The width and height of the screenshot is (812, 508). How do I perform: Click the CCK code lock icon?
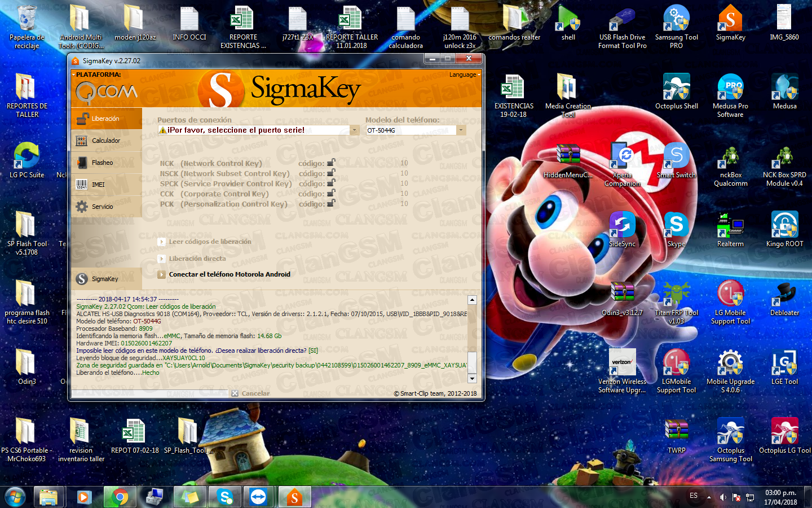[x=331, y=194]
